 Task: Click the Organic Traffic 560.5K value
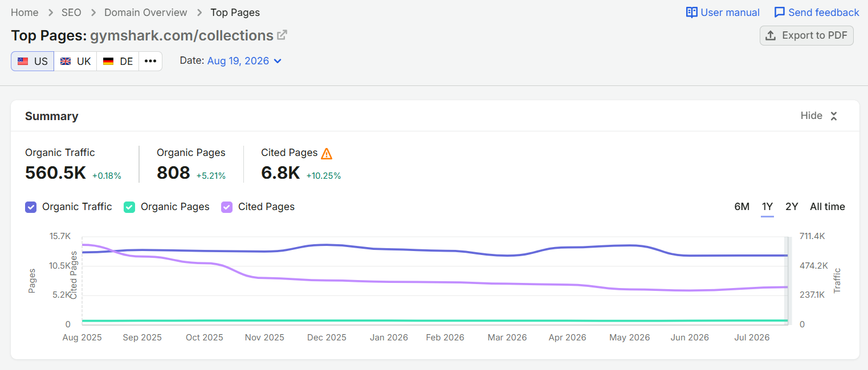55,173
